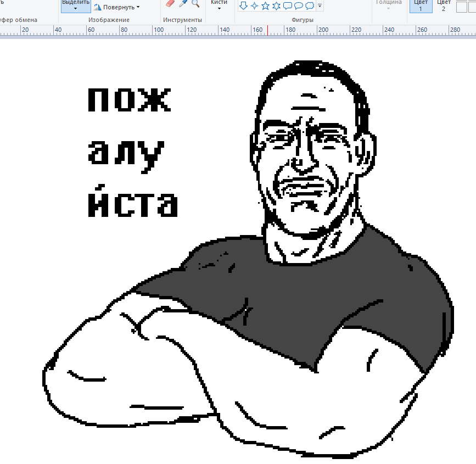
Task: Select the down arrow shape
Action: tap(243, 5)
